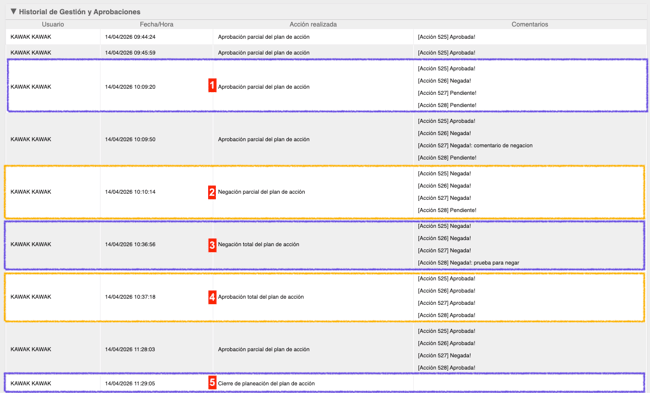
Task: Click '[Acción 526] Aprobada!' in the 10:37:18 row
Action: (x=446, y=291)
